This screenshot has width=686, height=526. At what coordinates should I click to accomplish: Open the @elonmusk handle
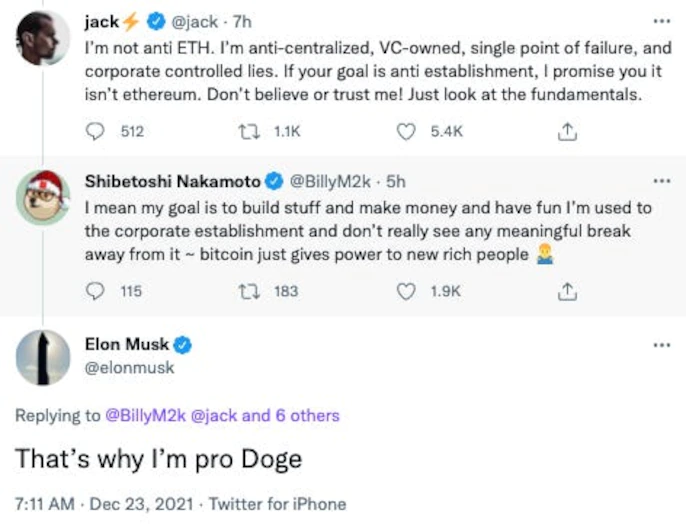click(x=136, y=367)
